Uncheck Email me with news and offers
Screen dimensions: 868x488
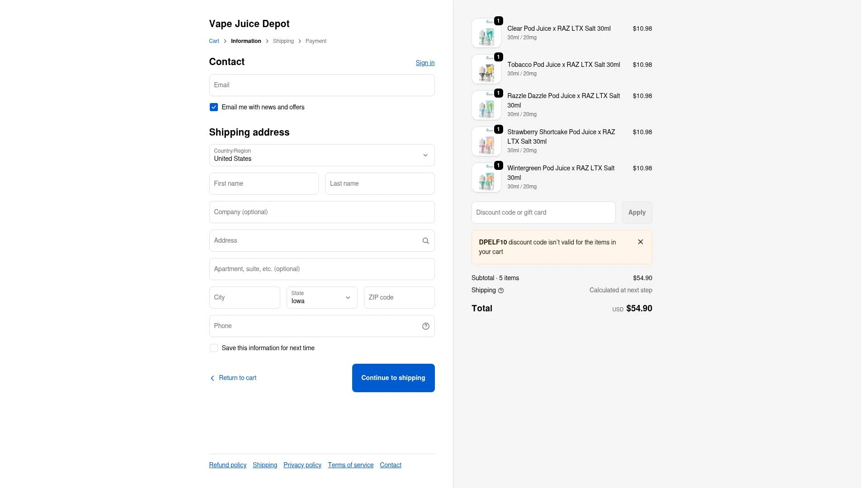214,107
